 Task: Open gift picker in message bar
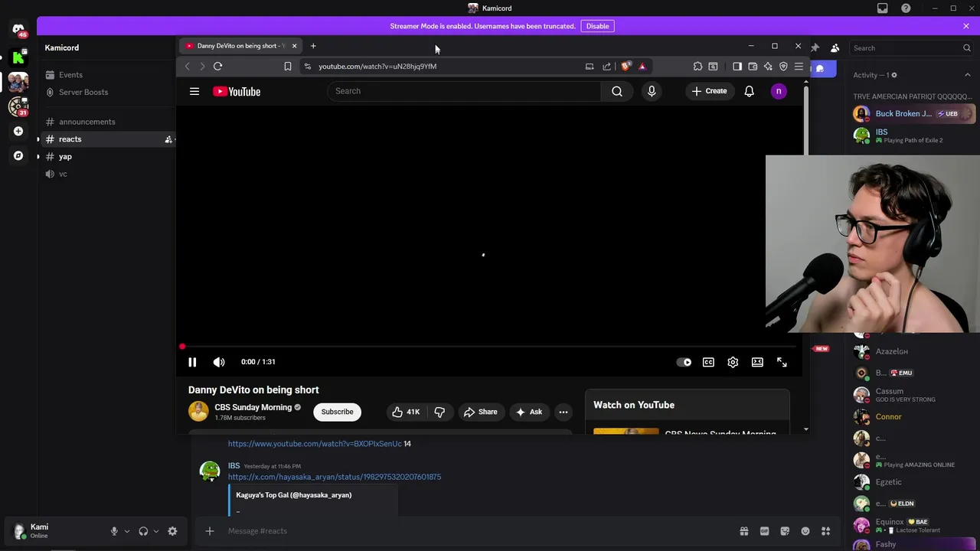[743, 531]
